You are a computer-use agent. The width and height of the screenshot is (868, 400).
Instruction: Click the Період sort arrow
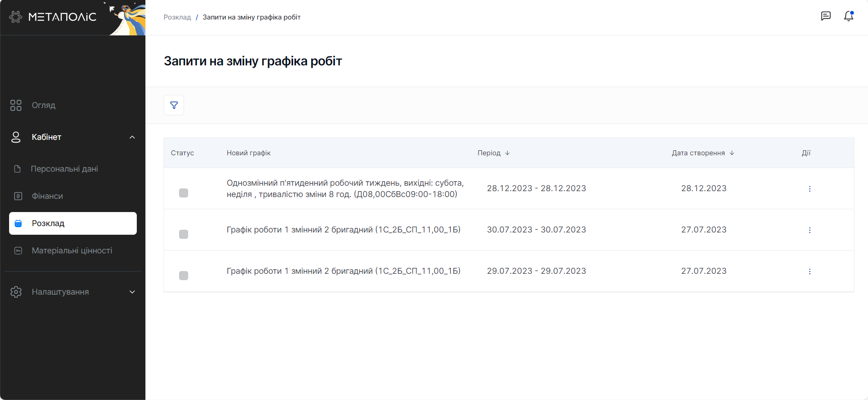coord(507,153)
